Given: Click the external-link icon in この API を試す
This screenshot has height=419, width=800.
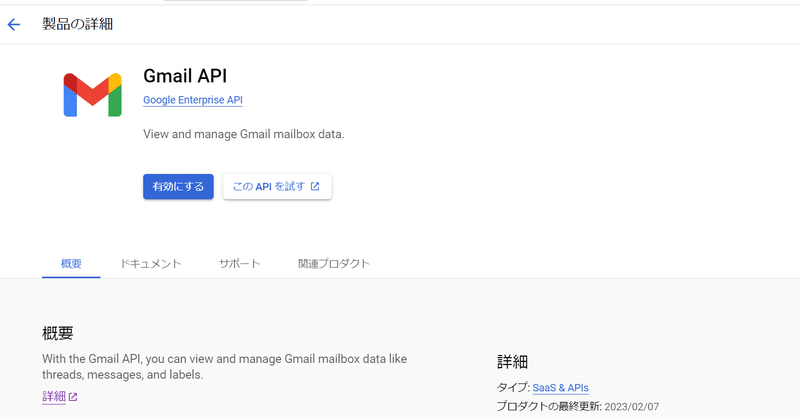Looking at the screenshot, I should (x=315, y=186).
